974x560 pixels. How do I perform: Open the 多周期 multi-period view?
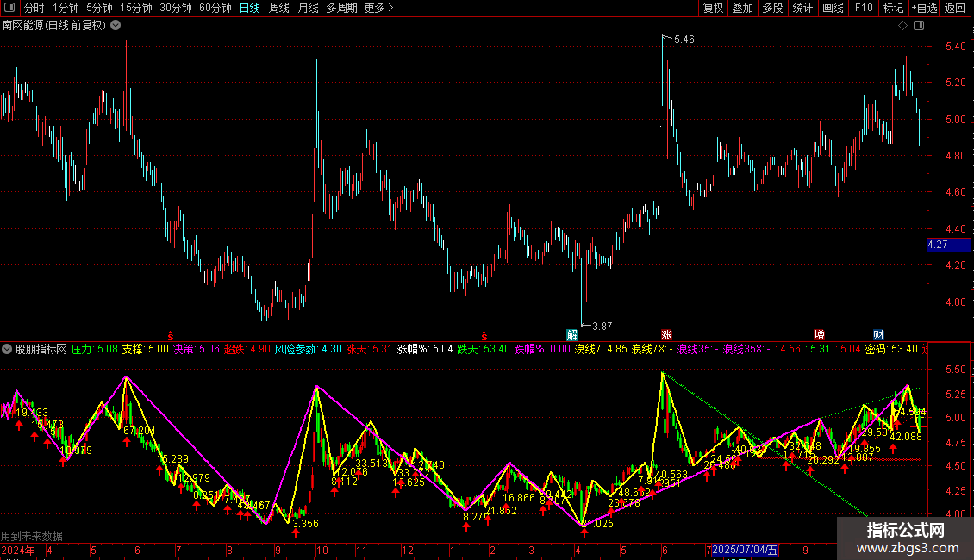341,8
